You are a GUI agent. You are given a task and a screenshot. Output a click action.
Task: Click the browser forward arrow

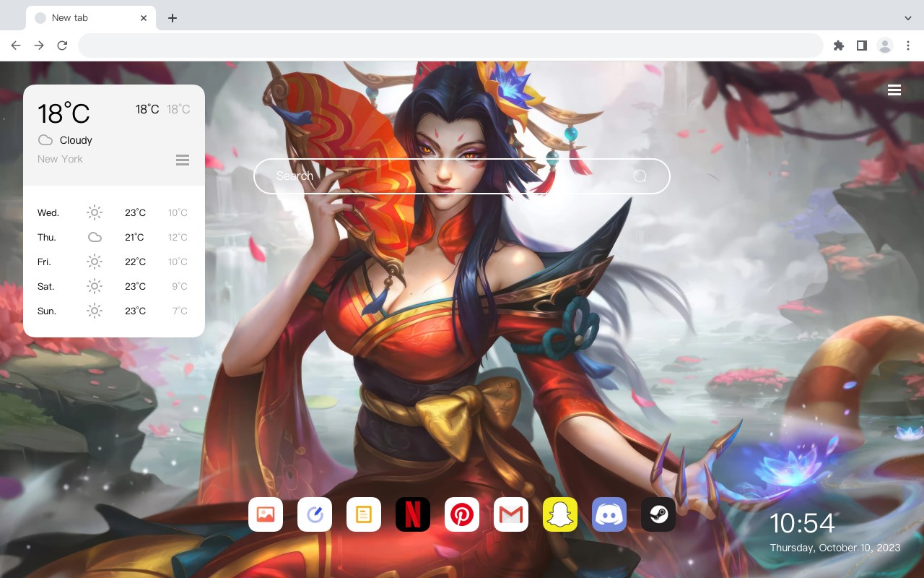(x=39, y=46)
